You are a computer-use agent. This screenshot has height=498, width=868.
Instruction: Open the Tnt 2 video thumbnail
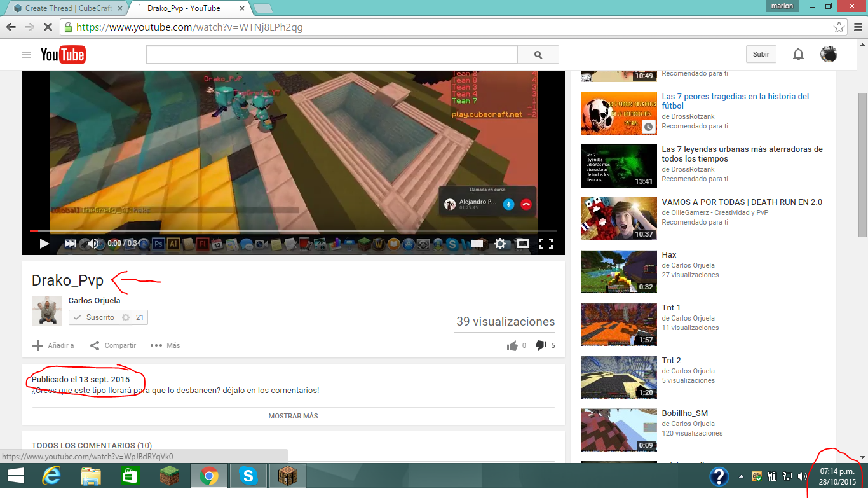point(619,377)
